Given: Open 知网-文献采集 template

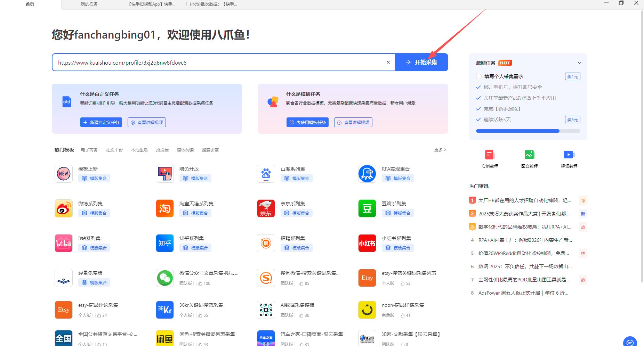Looking at the screenshot, I should coord(411,334).
